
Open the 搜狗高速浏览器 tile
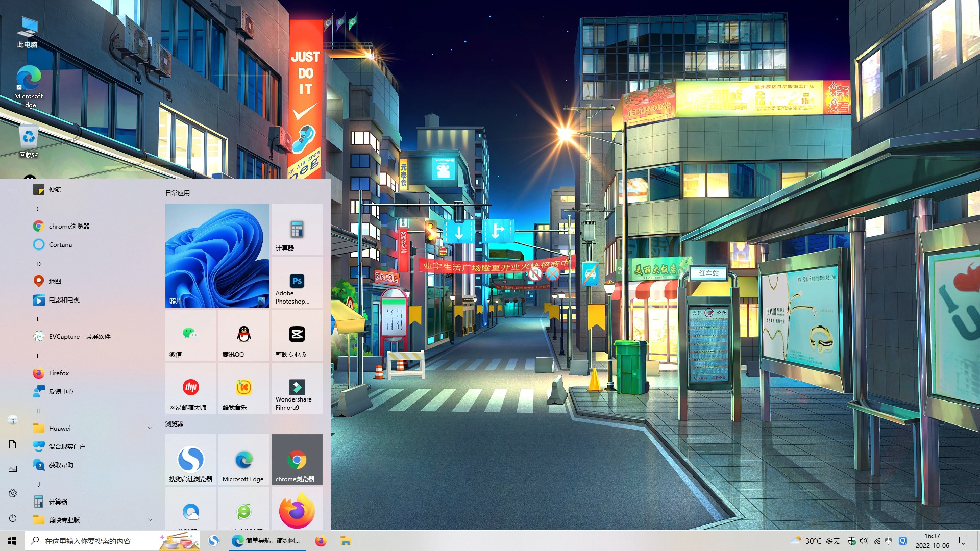(190, 460)
